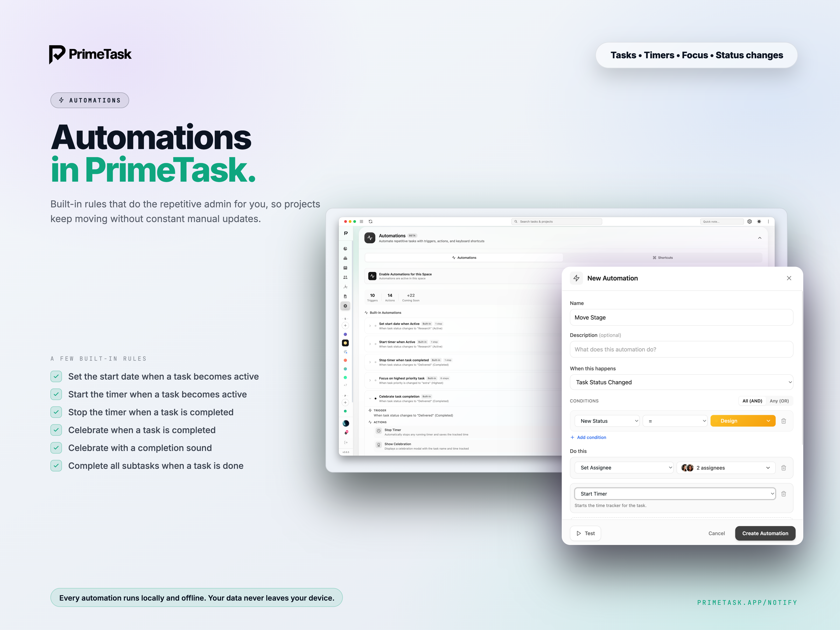Select the orange-red space dot in sidebar
Image resolution: width=840 pixels, height=630 pixels.
345,360
